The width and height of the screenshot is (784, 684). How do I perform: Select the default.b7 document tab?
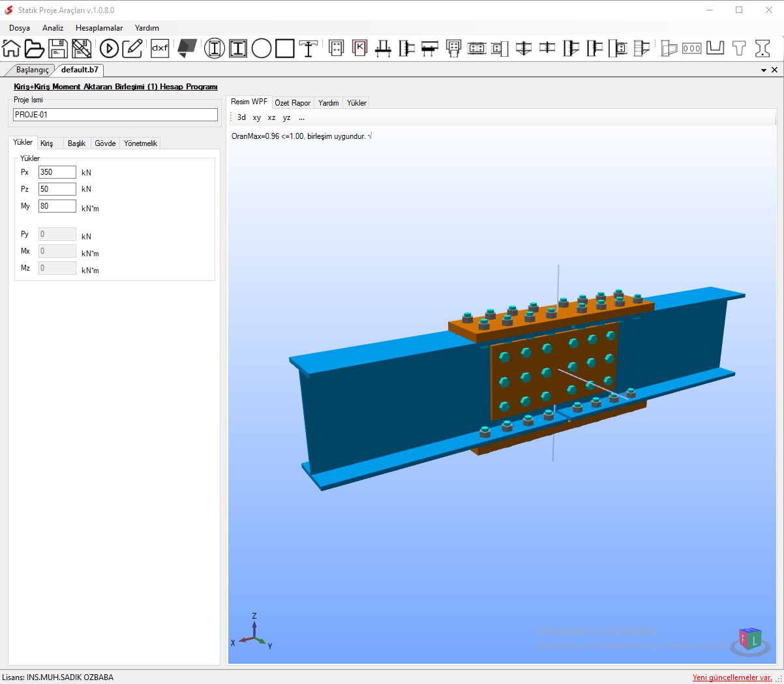point(80,70)
